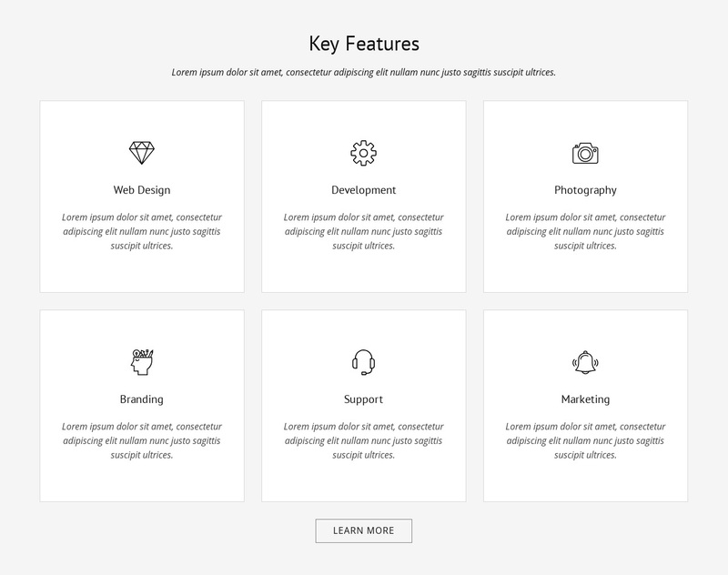Click the gear icon above Development
Image resolution: width=728 pixels, height=575 pixels.
point(363,153)
